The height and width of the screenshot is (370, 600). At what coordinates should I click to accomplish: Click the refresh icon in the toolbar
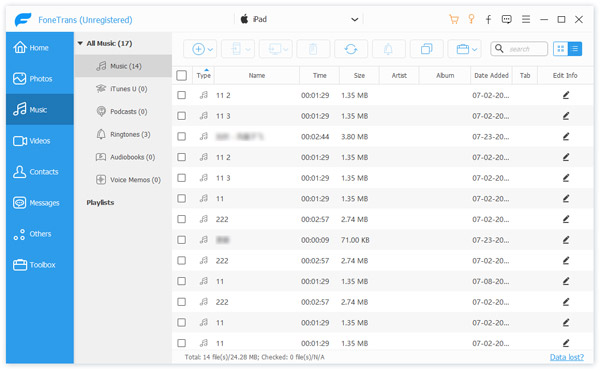point(351,49)
